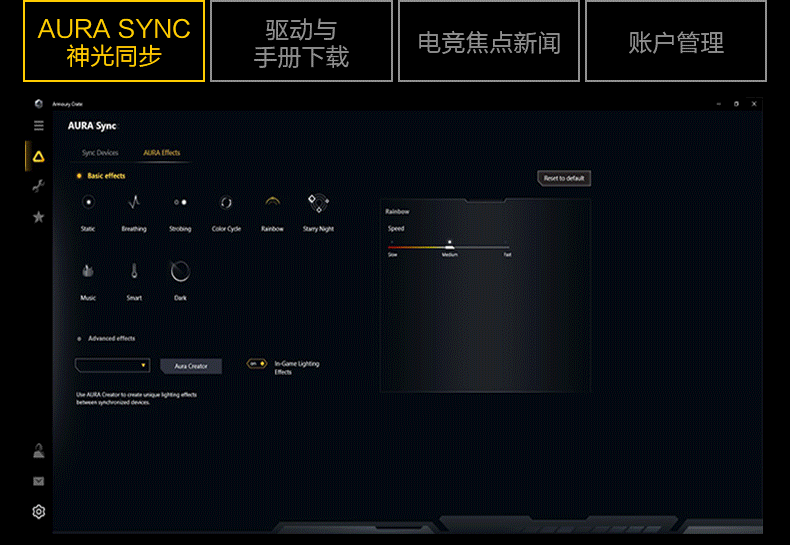Screen dimensions: 790x545
Task: Choose the Strobing effect icon
Action: (180, 202)
